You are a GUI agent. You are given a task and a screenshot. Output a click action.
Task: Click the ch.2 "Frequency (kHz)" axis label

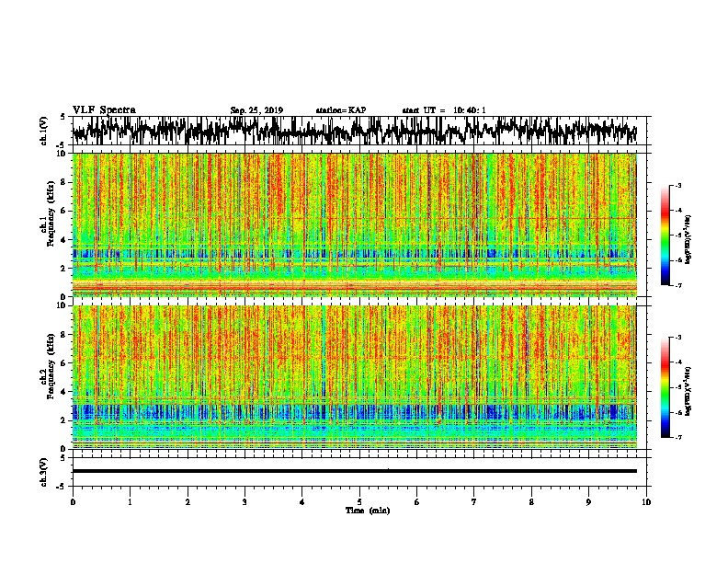coord(51,366)
